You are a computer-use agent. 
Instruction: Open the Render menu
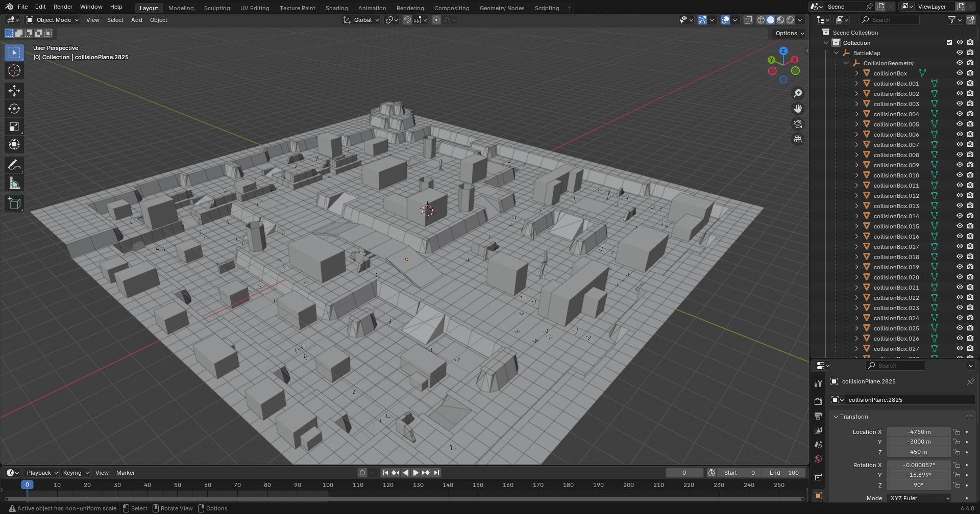pyautogui.click(x=63, y=7)
